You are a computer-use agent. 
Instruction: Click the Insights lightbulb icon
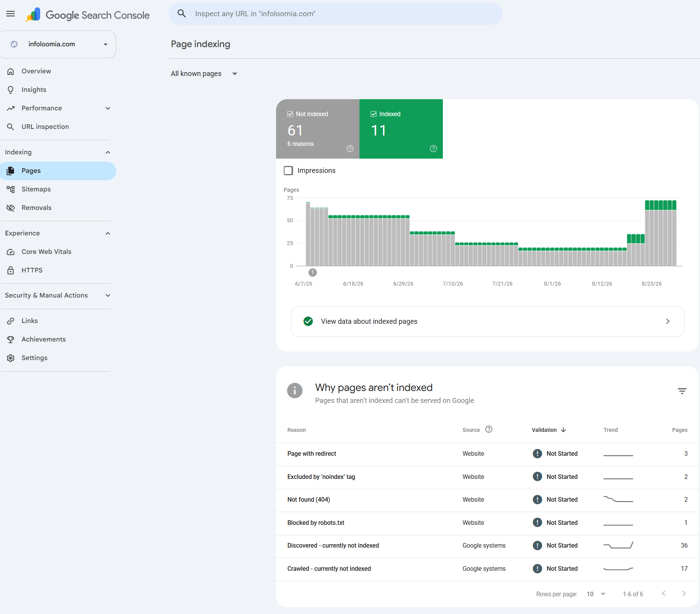click(11, 90)
